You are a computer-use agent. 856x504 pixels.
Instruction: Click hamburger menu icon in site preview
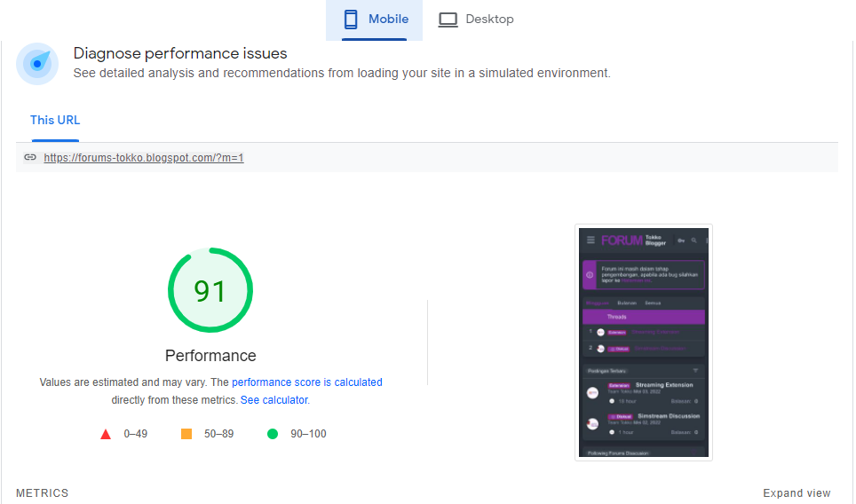[x=590, y=240]
